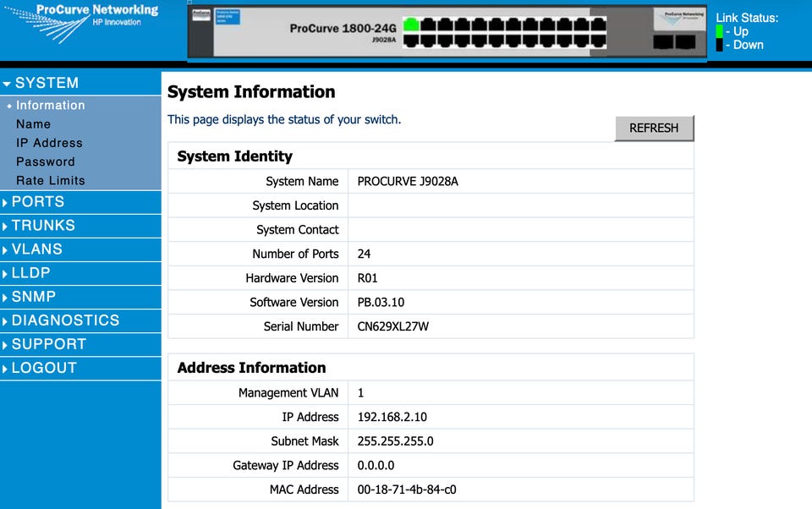Click the Link Status legend title
This screenshot has height=509, width=812.
[747, 18]
